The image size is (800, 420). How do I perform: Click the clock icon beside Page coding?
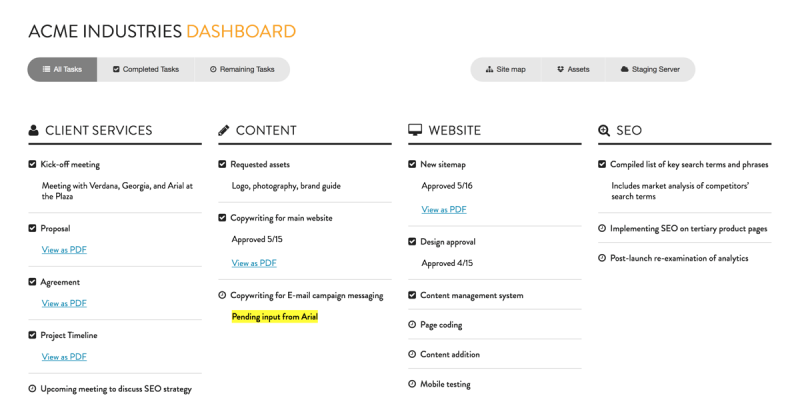(x=412, y=325)
